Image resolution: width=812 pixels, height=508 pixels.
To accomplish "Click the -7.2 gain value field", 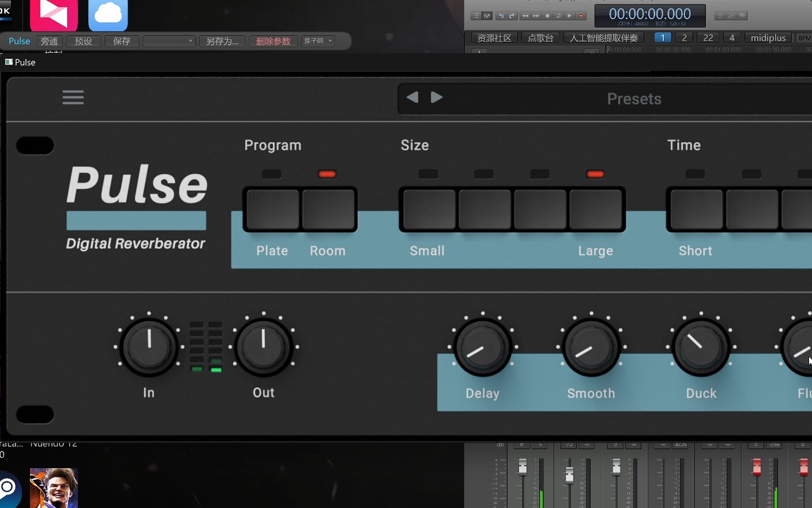I will point(569,444).
